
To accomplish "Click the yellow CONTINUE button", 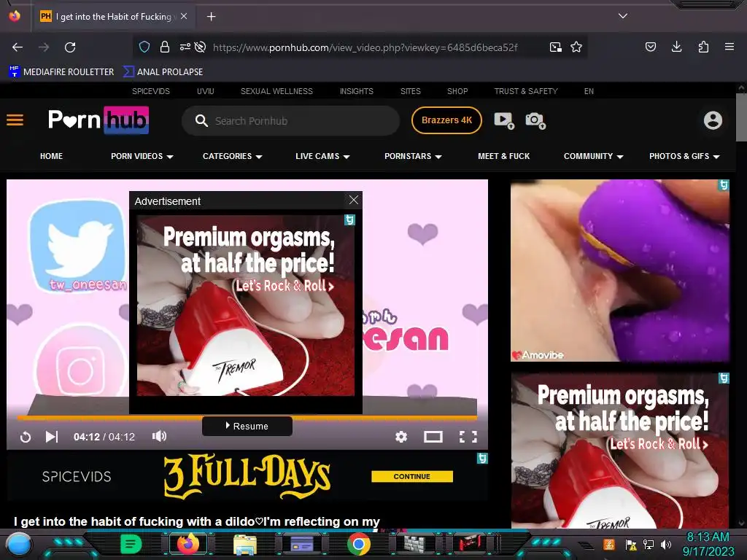I will pos(411,476).
